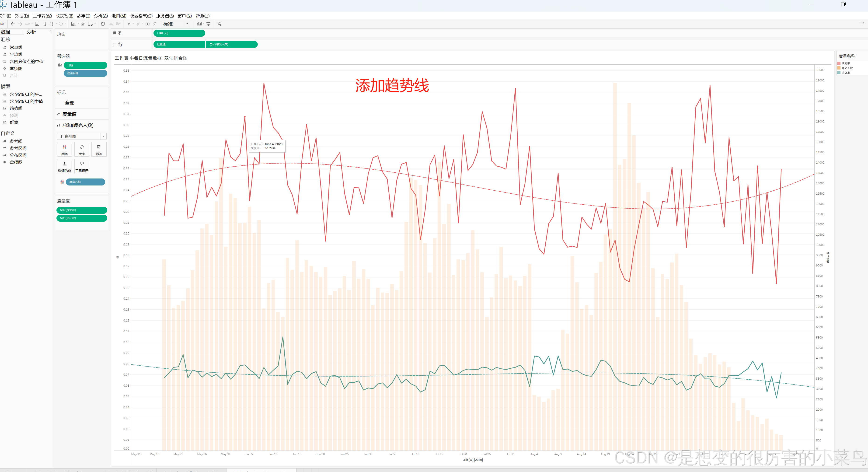The image size is (868, 472).
Task: Click the swap rows and columns icon
Action: [103, 24]
